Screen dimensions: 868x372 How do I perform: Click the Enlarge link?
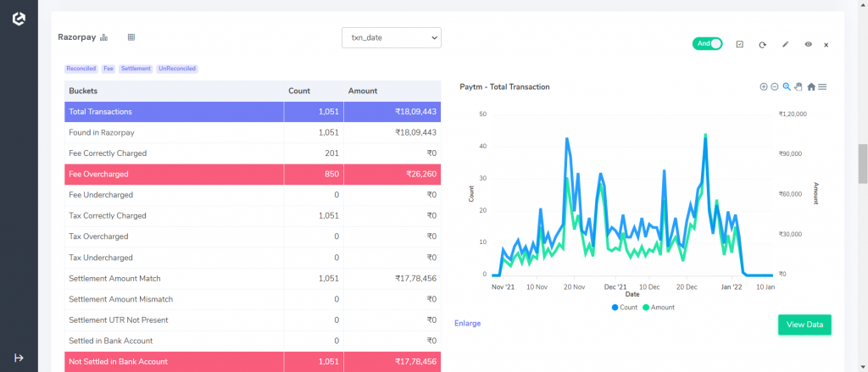click(x=467, y=324)
